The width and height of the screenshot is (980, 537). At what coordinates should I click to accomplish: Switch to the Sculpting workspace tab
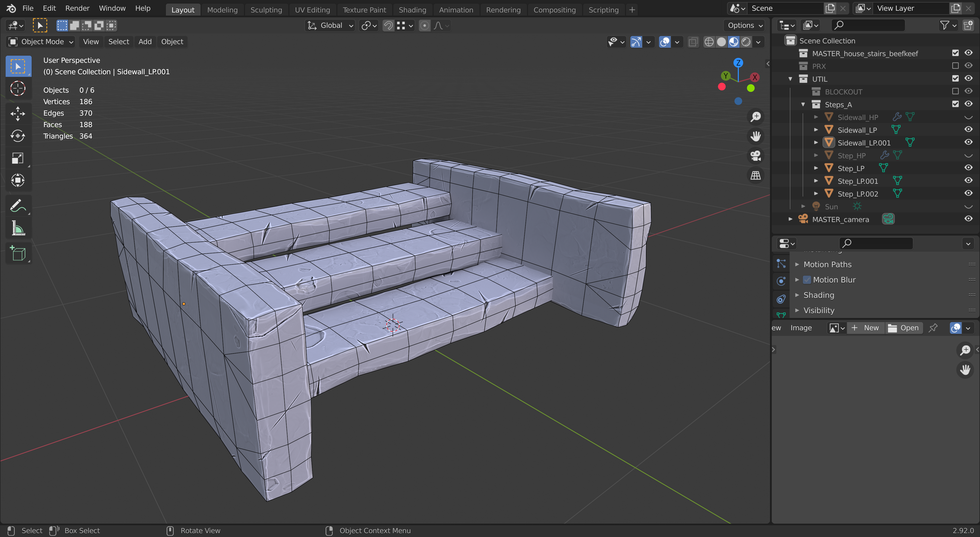coord(266,10)
